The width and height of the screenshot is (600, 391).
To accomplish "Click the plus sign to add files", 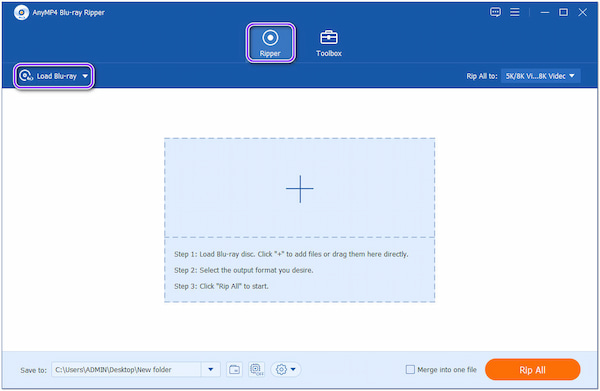I will coord(300,189).
